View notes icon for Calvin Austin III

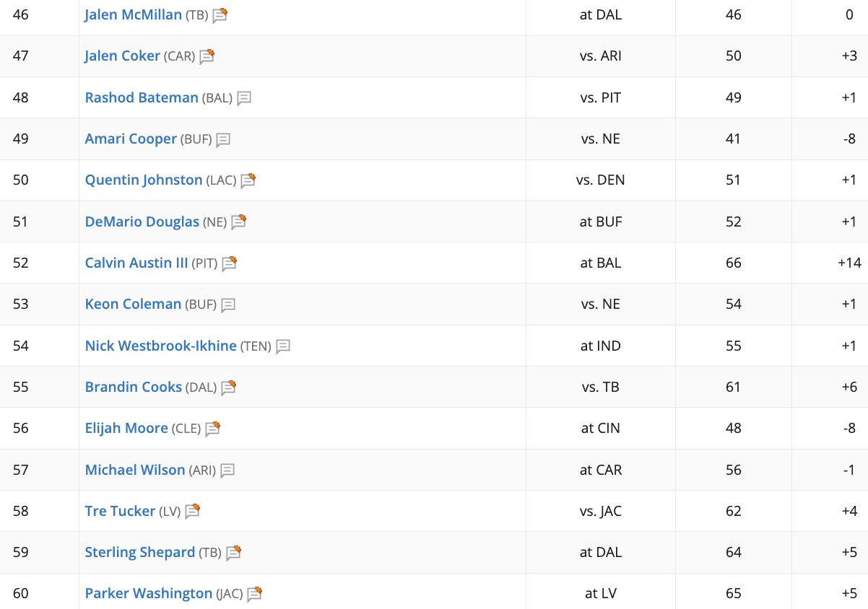pyautogui.click(x=230, y=263)
